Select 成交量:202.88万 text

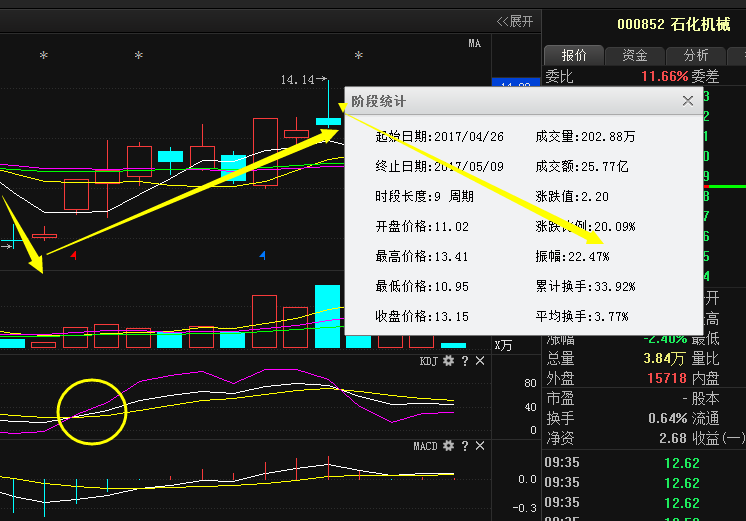coord(585,137)
